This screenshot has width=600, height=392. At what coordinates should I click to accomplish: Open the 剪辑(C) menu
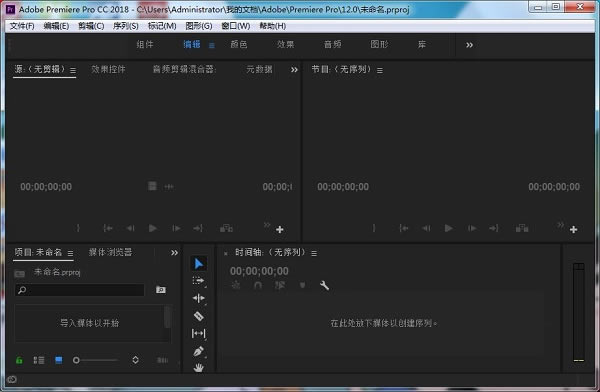[x=91, y=26]
